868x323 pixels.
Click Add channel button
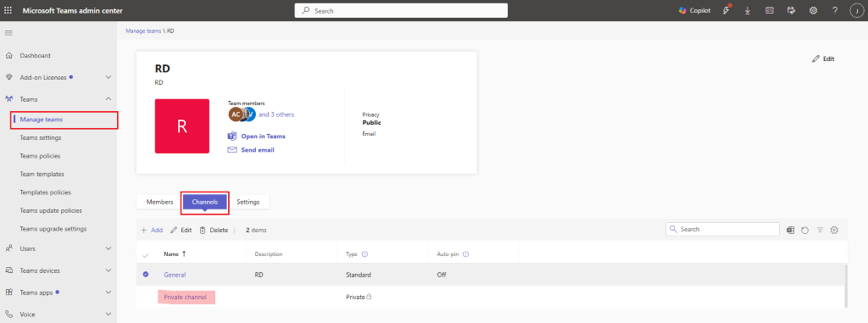(152, 230)
